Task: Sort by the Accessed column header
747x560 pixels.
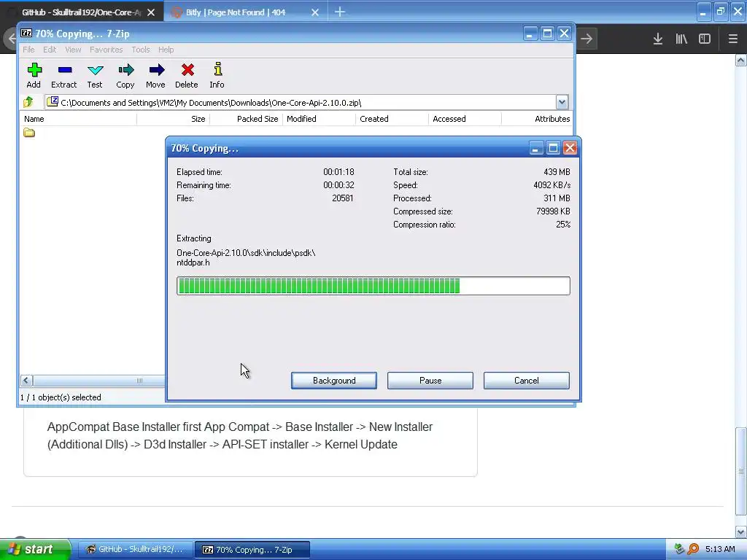Action: point(465,119)
